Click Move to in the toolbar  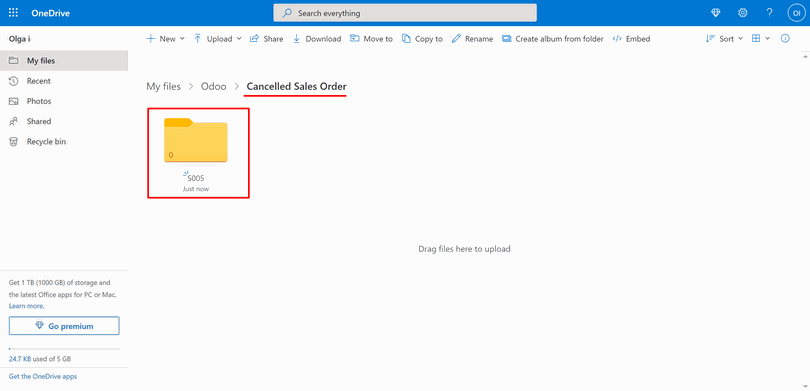point(371,39)
